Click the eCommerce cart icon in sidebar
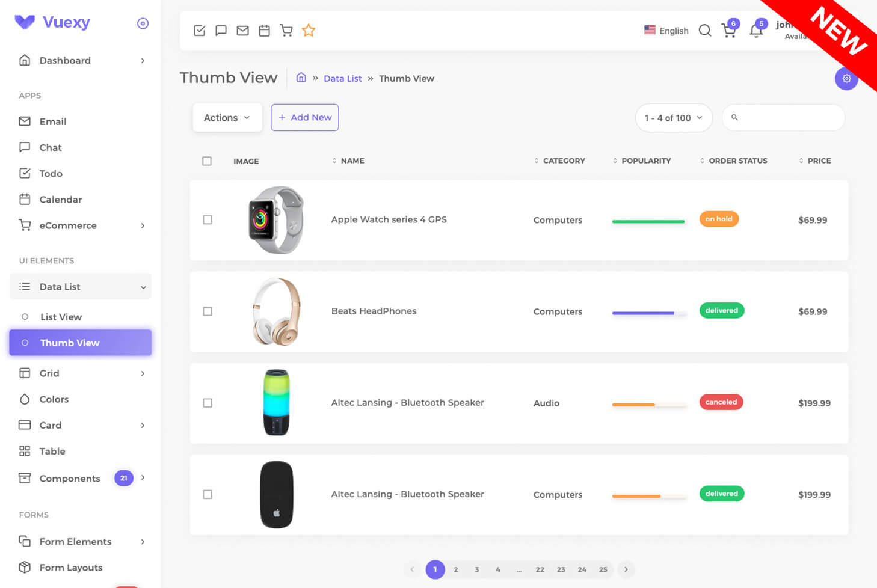 tap(25, 225)
